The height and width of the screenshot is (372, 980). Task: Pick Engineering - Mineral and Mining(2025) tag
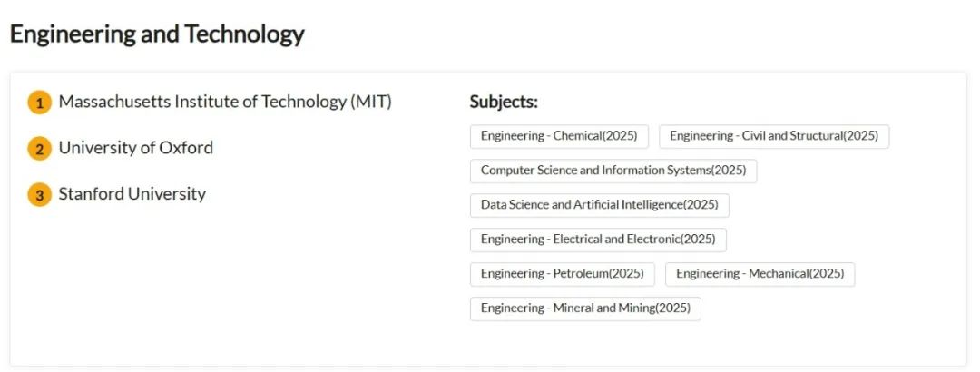click(585, 308)
